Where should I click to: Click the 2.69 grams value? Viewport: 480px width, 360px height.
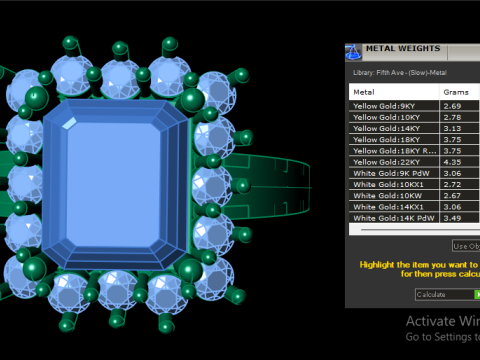pyautogui.click(x=452, y=106)
